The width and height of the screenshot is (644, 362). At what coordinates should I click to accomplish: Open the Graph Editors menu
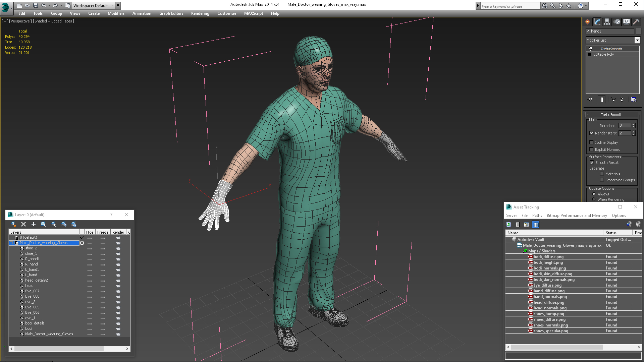coord(171,13)
